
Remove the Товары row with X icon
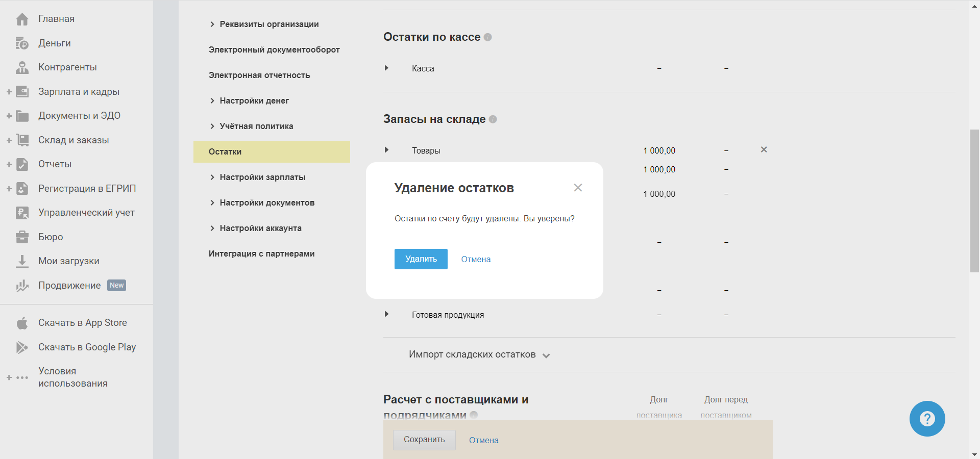coord(764,149)
